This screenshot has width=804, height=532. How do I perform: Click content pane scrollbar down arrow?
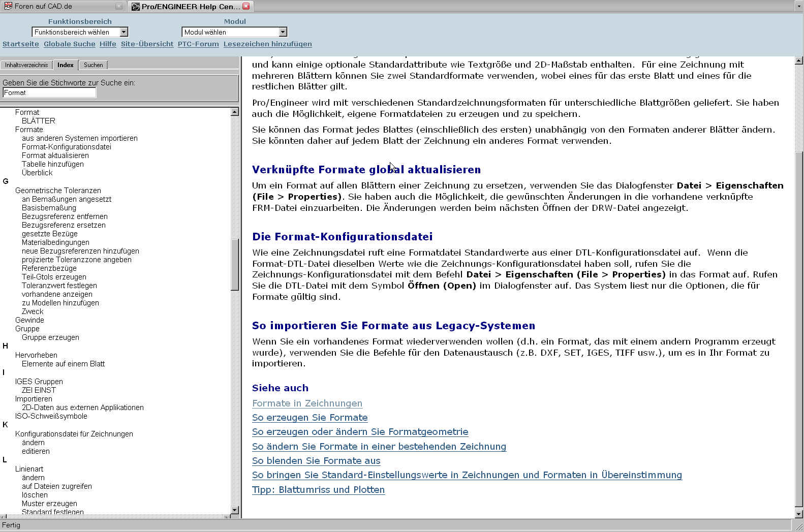coord(798,514)
